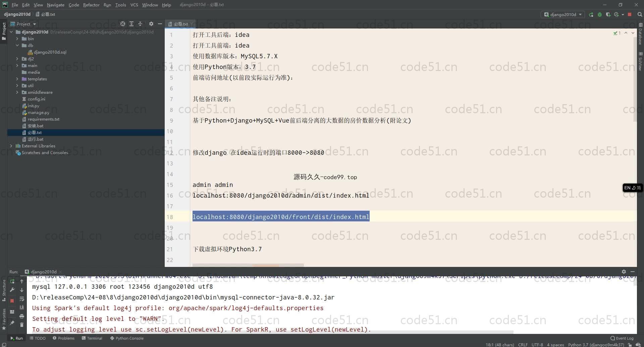Switch to the Terminal tab
The image size is (644, 347).
tap(92, 338)
